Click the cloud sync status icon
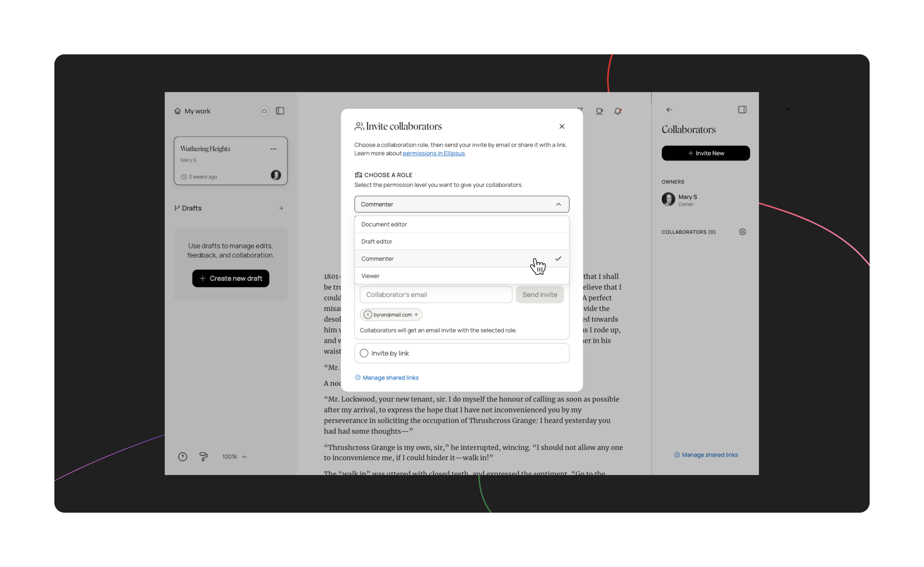The height and width of the screenshot is (567, 924). coord(264,111)
